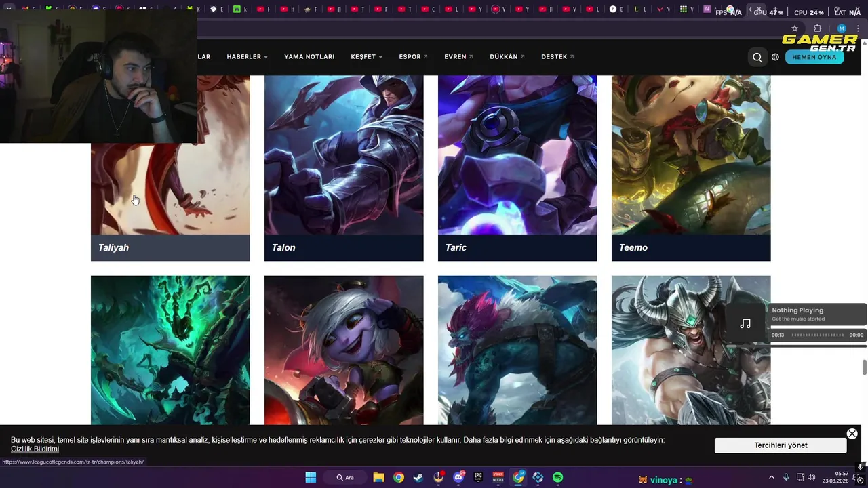Viewport: 868px width, 488px height.
Task: Click the Talon name label
Action: 283,247
